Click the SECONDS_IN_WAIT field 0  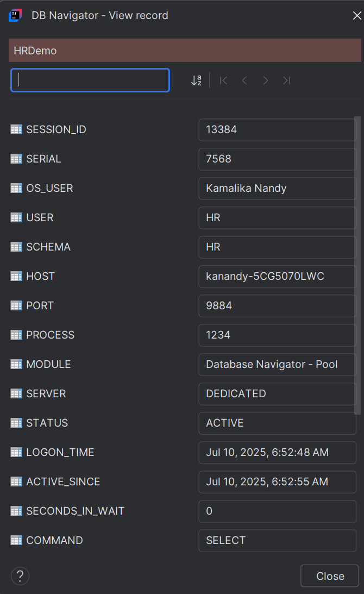coord(277,511)
